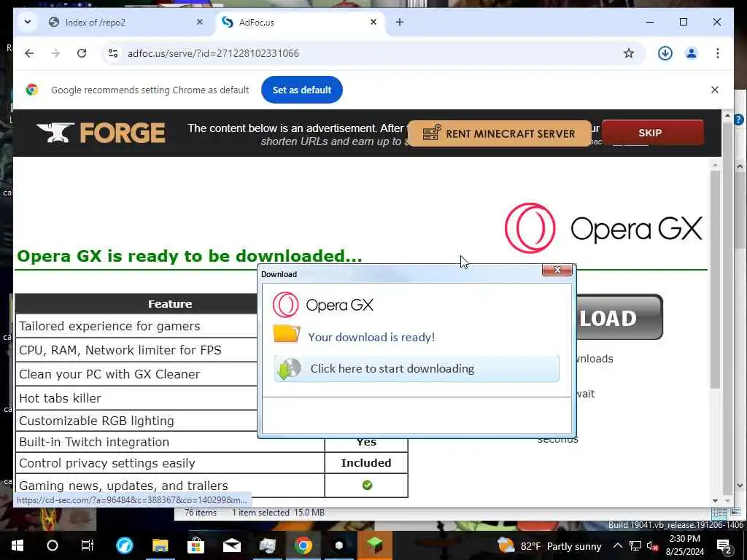The image size is (747, 560).
Task: Open File Explorer from taskbar
Action: (160, 545)
